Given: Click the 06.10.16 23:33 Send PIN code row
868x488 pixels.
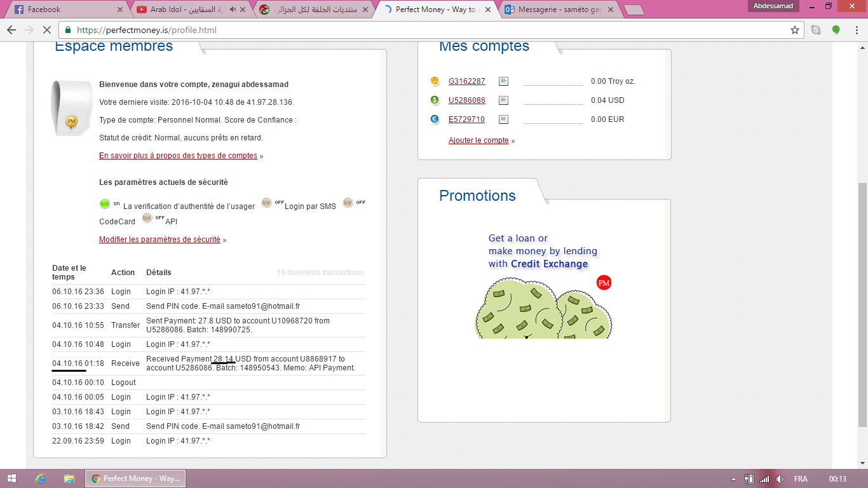Looking at the screenshot, I should [x=209, y=306].
